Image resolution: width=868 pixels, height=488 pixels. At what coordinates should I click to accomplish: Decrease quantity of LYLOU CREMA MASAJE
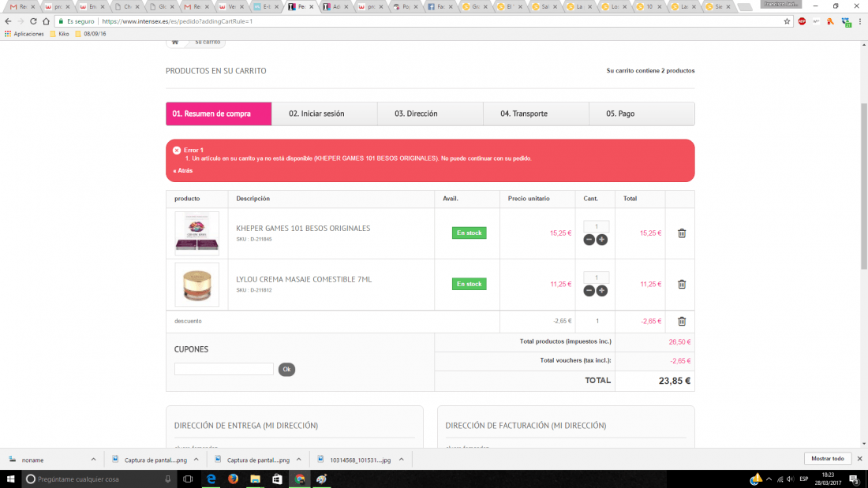[x=589, y=290]
